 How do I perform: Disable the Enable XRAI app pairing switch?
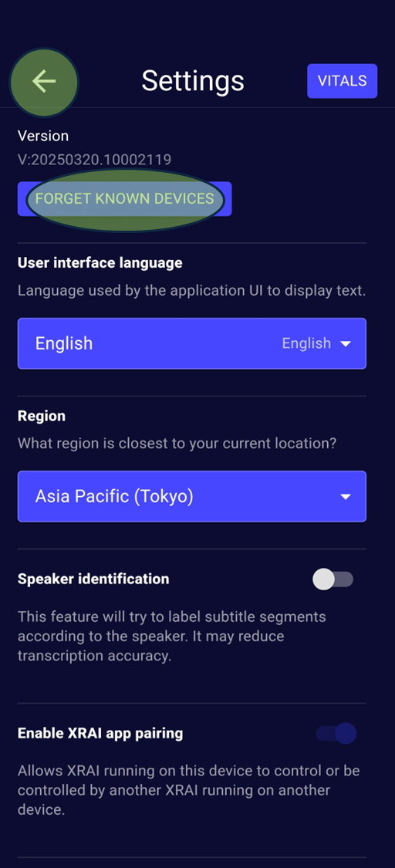click(x=336, y=734)
